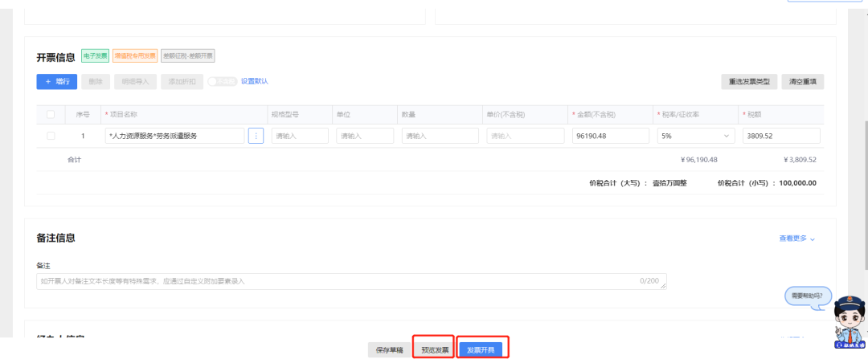The height and width of the screenshot is (359, 868).
Task: Tick the checkbox for row 1
Action: click(51, 136)
